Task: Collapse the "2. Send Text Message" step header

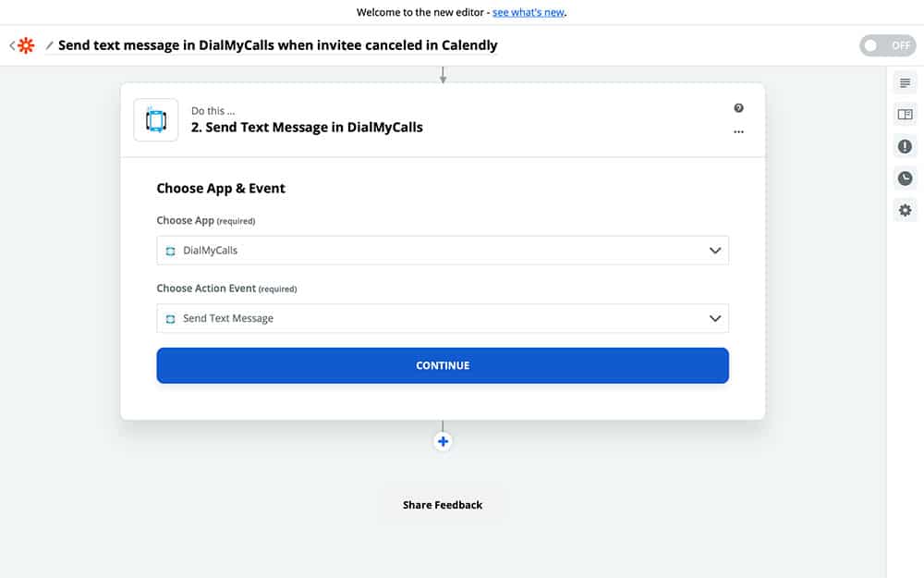Action: [x=444, y=120]
